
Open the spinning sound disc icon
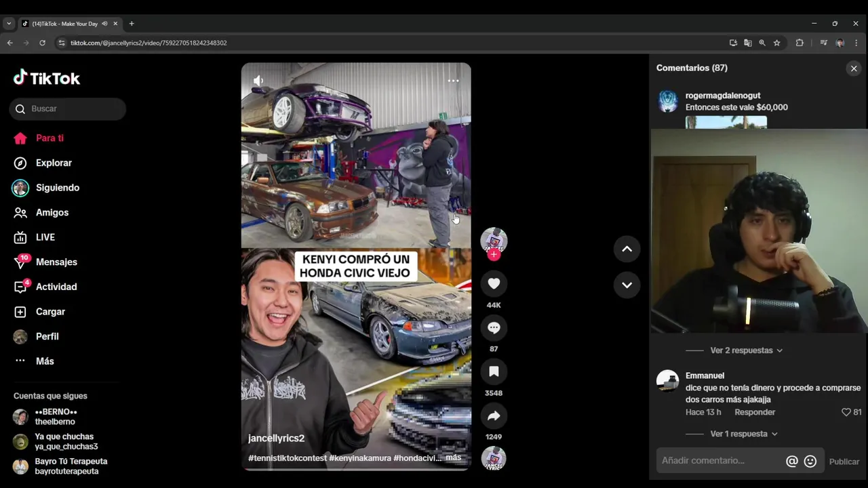coord(494,459)
